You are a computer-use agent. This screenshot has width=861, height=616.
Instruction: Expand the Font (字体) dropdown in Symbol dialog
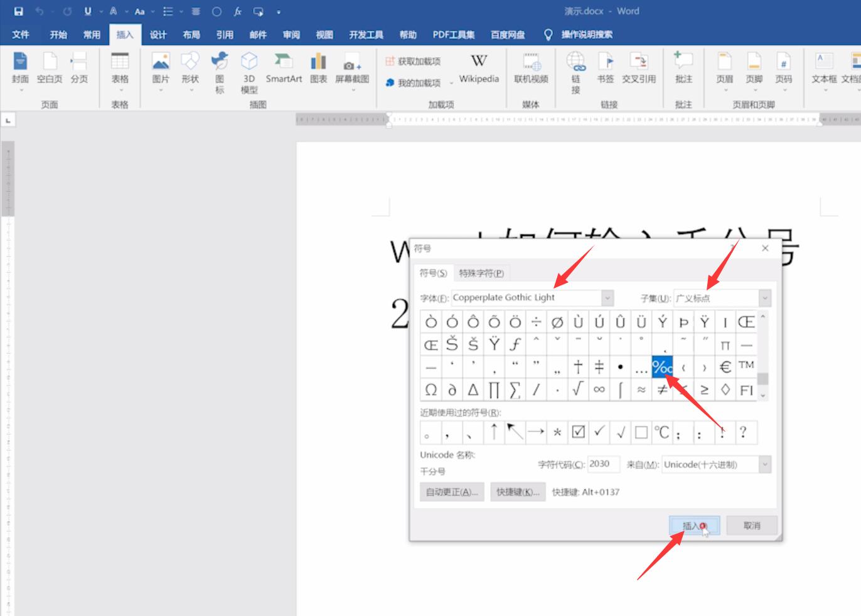coord(607,297)
